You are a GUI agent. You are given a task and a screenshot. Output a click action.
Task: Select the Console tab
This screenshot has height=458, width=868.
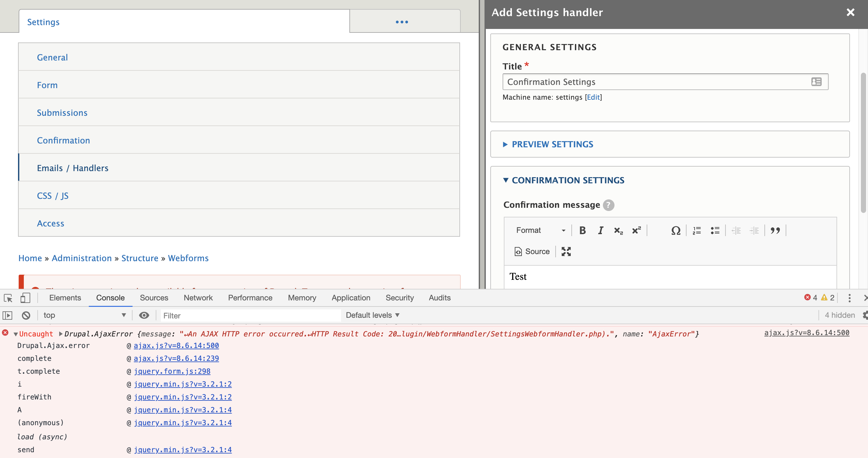point(110,298)
